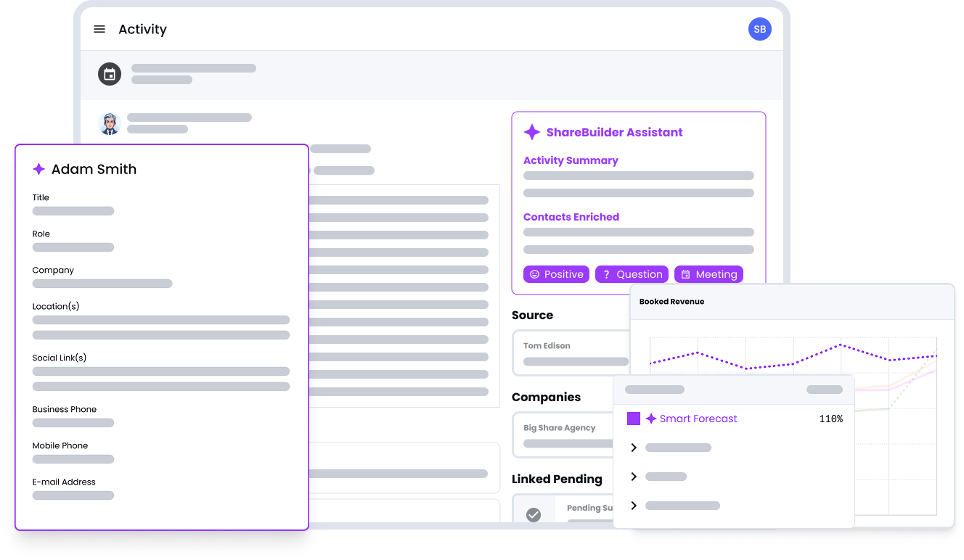Click the calendar icon in header
The height and width of the screenshot is (560, 964).
click(x=110, y=74)
